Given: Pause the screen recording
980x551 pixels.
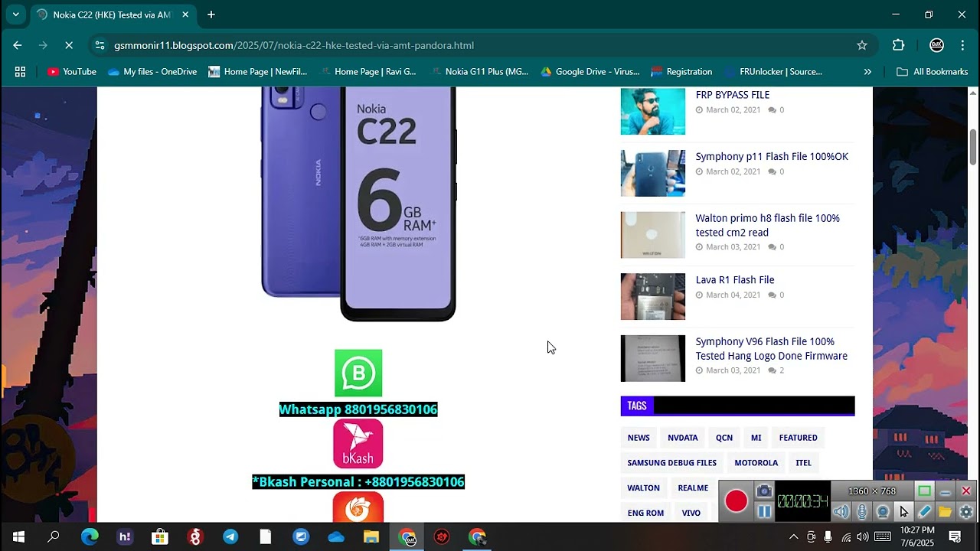Looking at the screenshot, I should 763,512.
